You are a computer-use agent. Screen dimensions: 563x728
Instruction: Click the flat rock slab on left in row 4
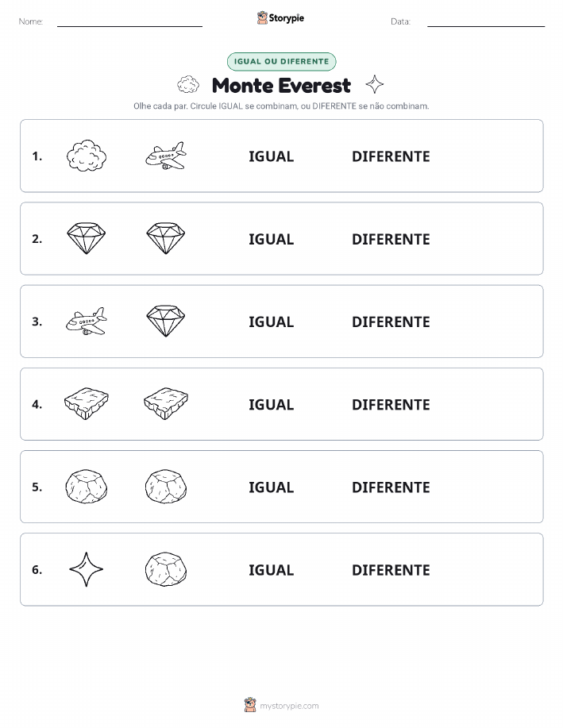[x=87, y=403]
